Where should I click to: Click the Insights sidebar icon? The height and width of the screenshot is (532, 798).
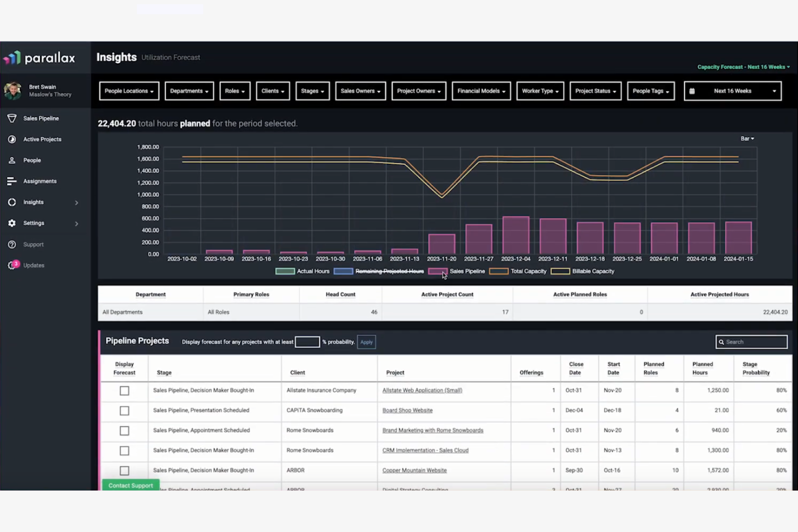[12, 202]
